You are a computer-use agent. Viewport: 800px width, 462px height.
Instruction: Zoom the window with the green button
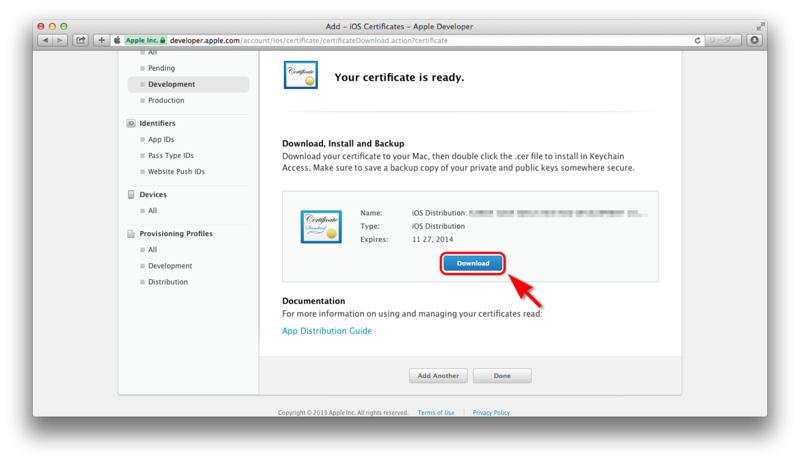pyautogui.click(x=64, y=26)
